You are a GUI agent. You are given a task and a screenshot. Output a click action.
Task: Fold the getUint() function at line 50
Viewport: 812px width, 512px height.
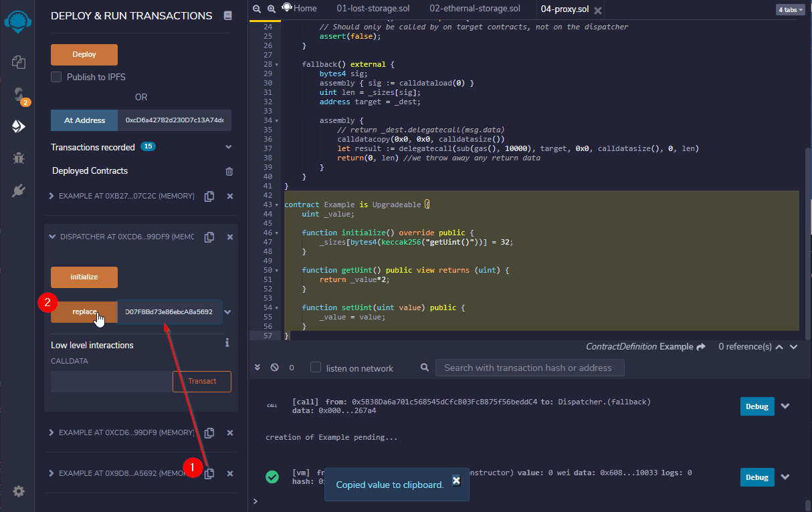[277, 270]
